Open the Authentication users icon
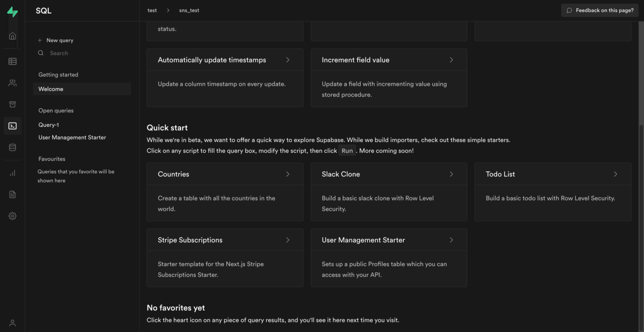 coord(13,83)
